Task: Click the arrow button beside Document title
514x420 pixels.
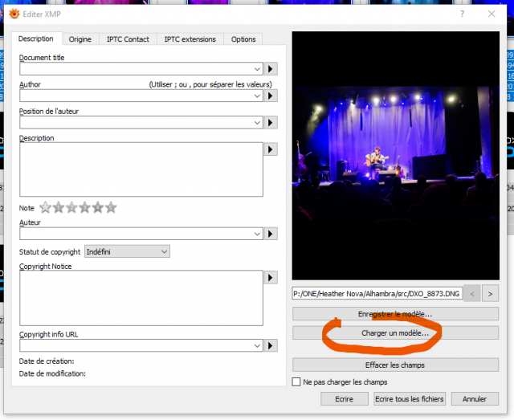Action: pos(271,69)
